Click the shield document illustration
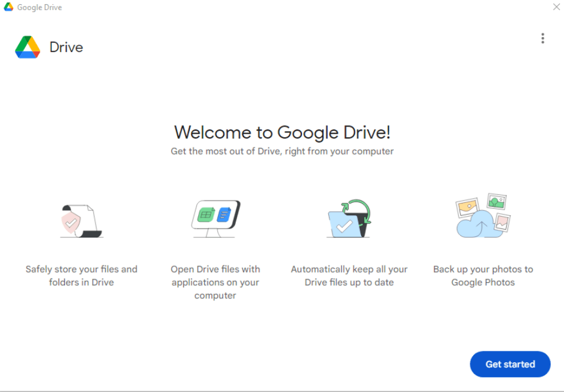The height and width of the screenshot is (392, 564). click(x=81, y=220)
